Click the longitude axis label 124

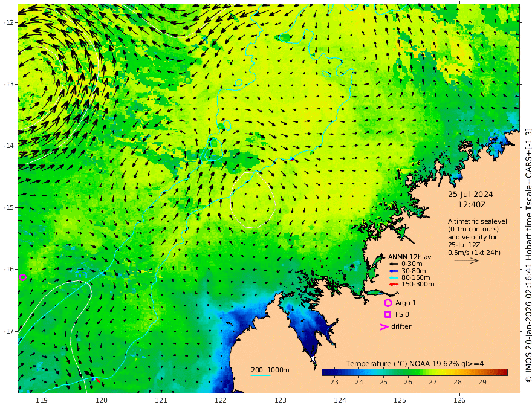[x=340, y=400]
